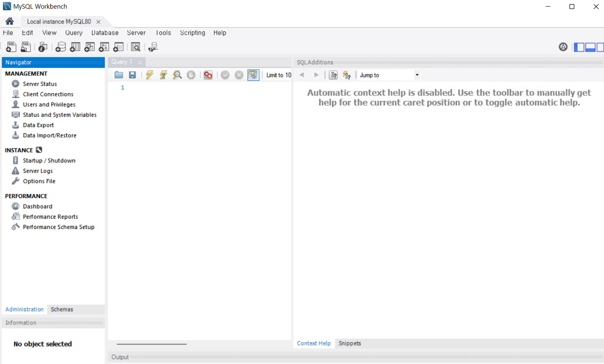This screenshot has width=604, height=364.
Task: Select the Query 1 tab
Action: pyautogui.click(x=122, y=62)
